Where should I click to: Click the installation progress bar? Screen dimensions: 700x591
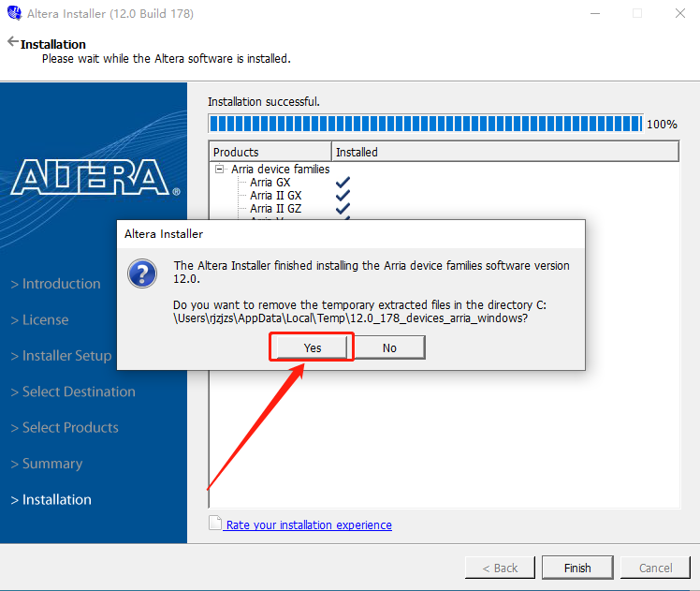point(426,124)
